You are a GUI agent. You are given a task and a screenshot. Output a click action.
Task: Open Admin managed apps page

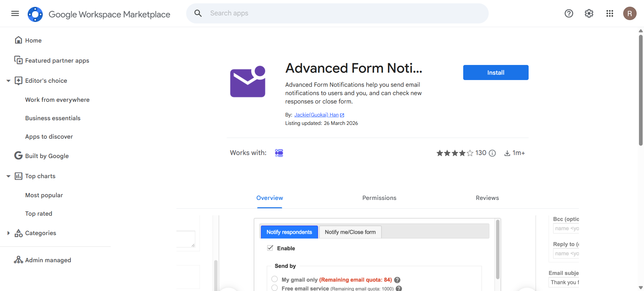click(x=48, y=260)
